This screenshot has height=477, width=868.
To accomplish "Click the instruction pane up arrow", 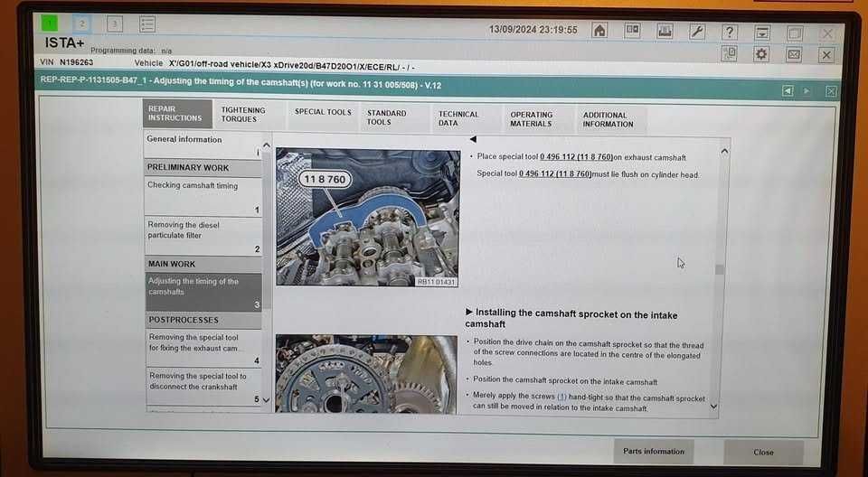I will 724,151.
